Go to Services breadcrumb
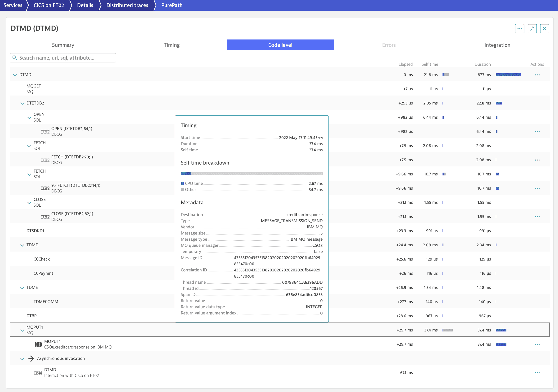The height and width of the screenshot is (392, 558). [x=13, y=5]
